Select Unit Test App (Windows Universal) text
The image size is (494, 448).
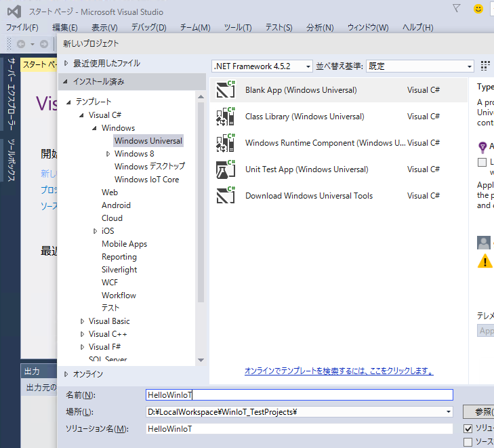[306, 169]
